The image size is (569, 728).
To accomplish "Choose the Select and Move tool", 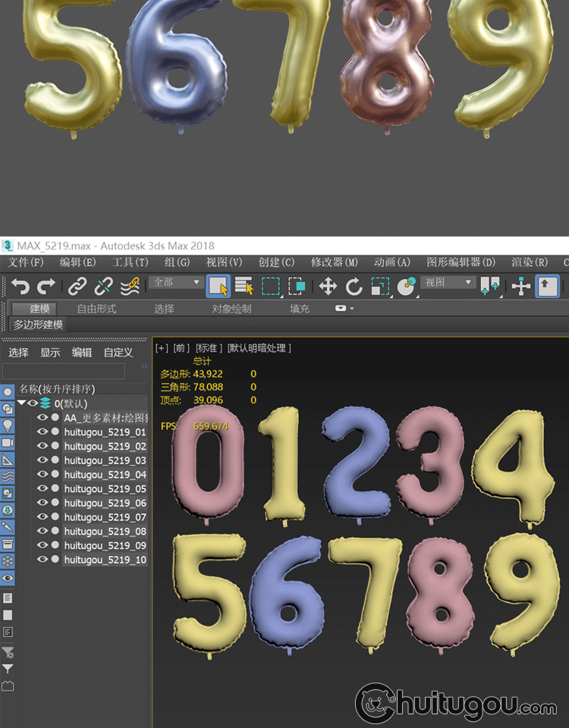I will (x=328, y=286).
